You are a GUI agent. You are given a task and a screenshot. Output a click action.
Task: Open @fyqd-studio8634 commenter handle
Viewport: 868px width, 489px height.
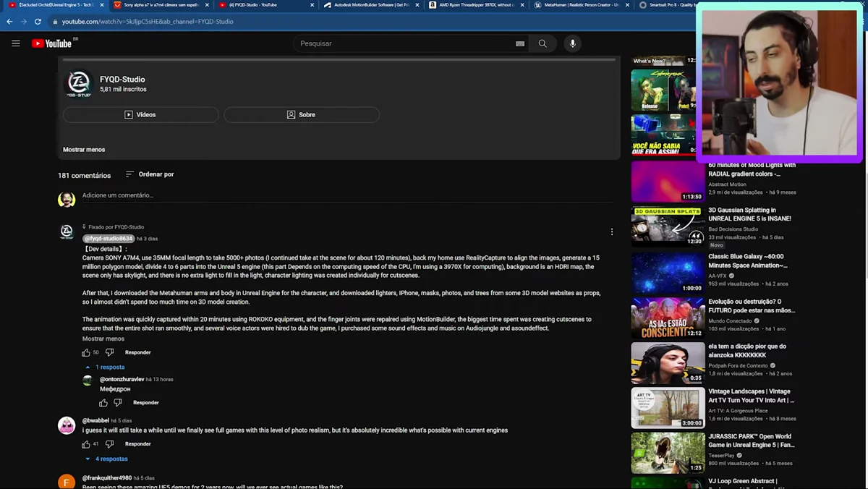[108, 239]
